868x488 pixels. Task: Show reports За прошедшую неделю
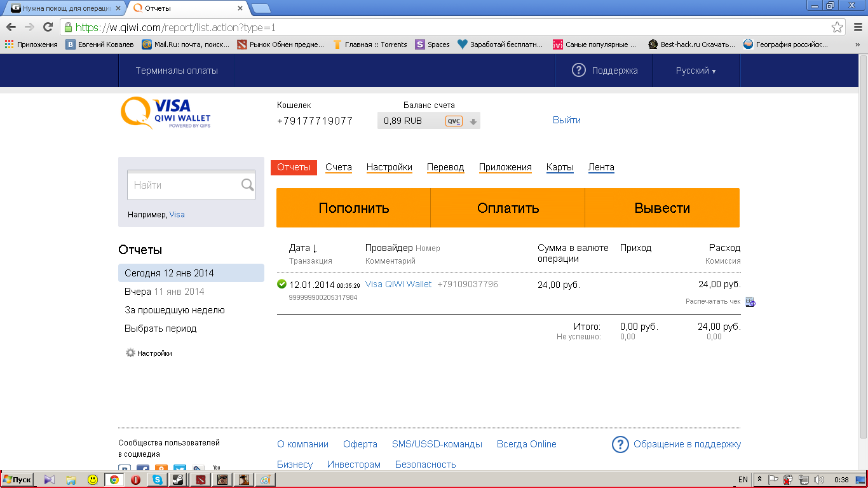[x=175, y=310]
